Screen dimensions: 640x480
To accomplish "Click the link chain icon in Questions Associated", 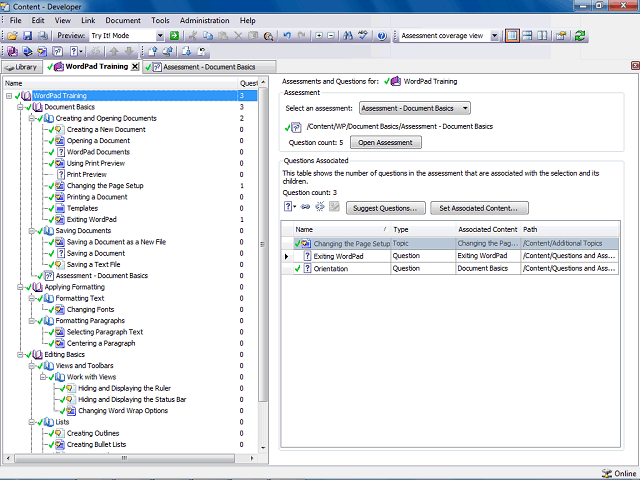I will click(305, 207).
